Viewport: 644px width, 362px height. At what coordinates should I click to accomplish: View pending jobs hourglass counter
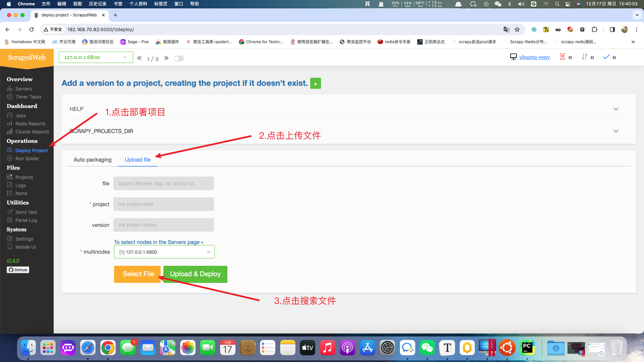[566, 57]
